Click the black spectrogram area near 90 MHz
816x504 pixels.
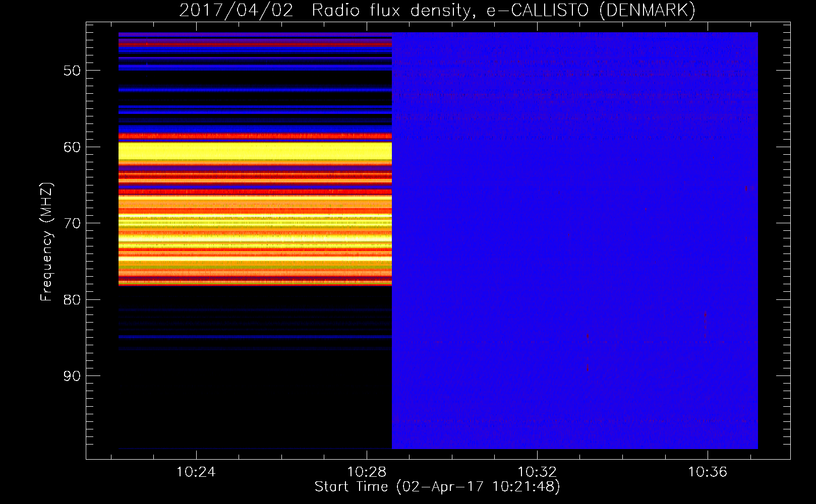255,398
